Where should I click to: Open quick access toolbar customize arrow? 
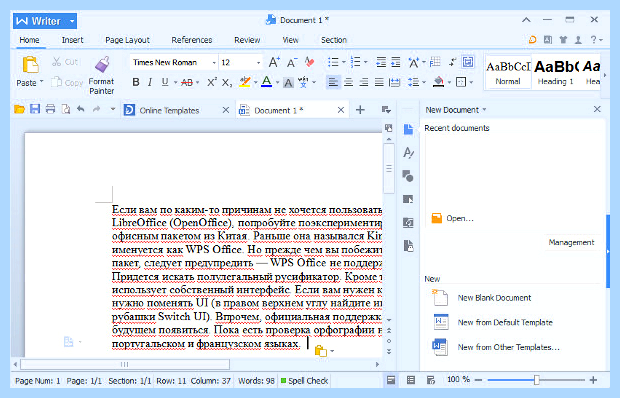tap(113, 109)
